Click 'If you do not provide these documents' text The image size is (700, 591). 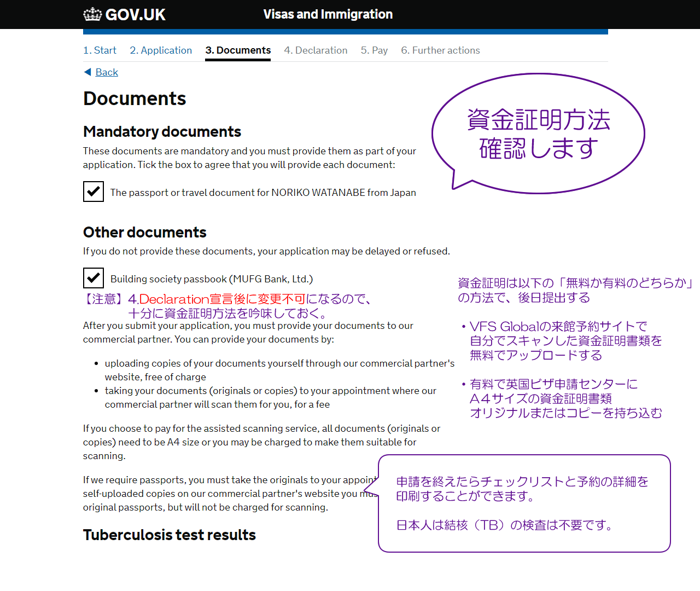point(266,251)
